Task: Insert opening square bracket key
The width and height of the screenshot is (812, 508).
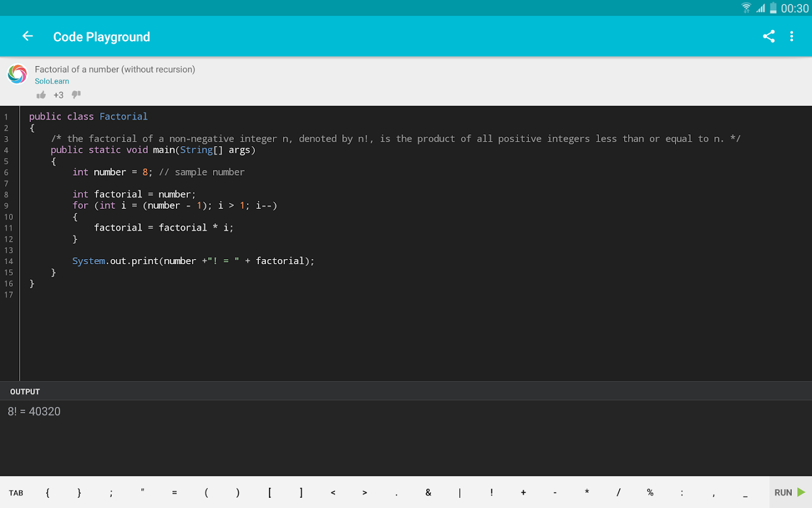Action: 270,493
